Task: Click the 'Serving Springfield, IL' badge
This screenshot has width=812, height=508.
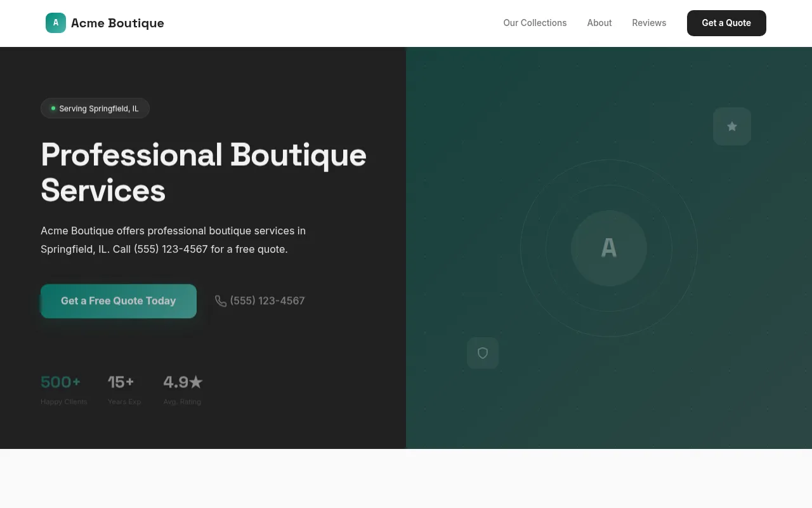Action: click(x=95, y=108)
